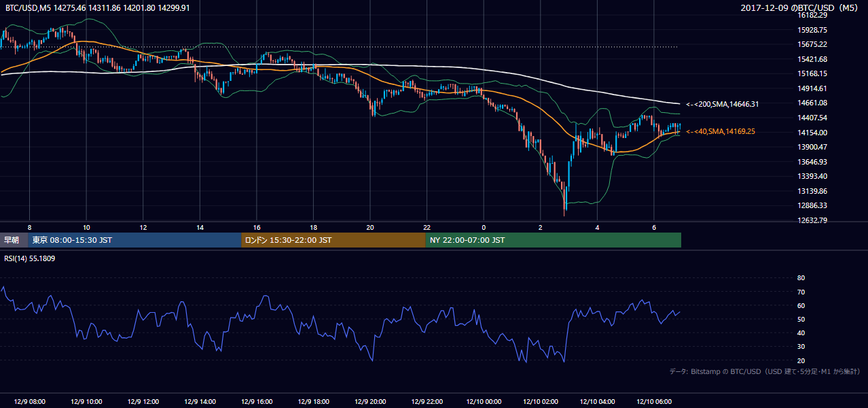Click the bottom date label 12/10 04:00
This screenshot has height=408, width=868.
(597, 402)
